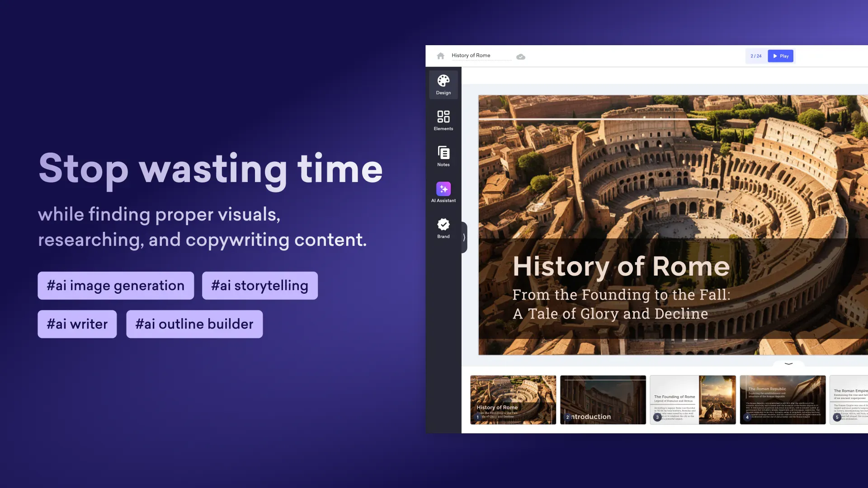Select slide 1 History of Rome thumbnail
This screenshot has width=868, height=488.
click(x=513, y=399)
